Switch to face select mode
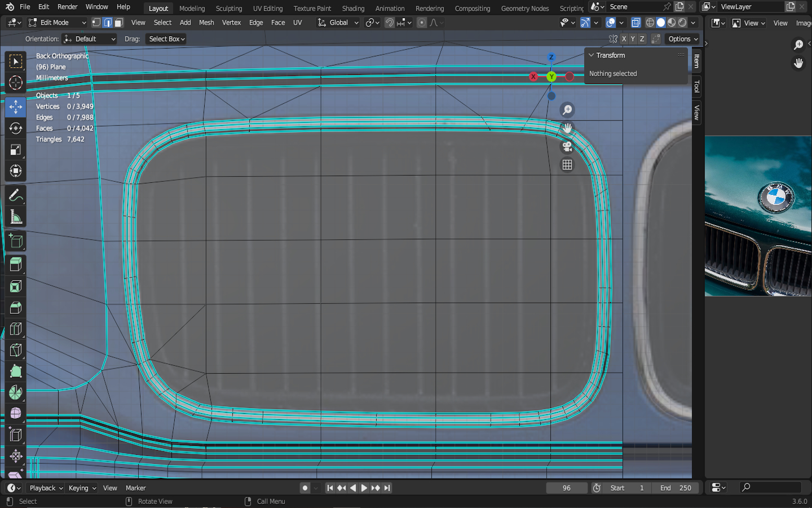 click(118, 23)
